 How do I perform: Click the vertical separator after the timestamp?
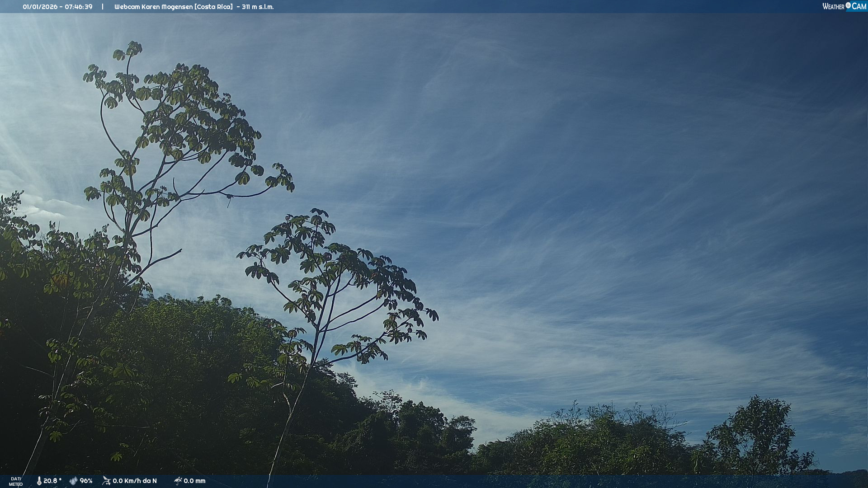coord(103,7)
